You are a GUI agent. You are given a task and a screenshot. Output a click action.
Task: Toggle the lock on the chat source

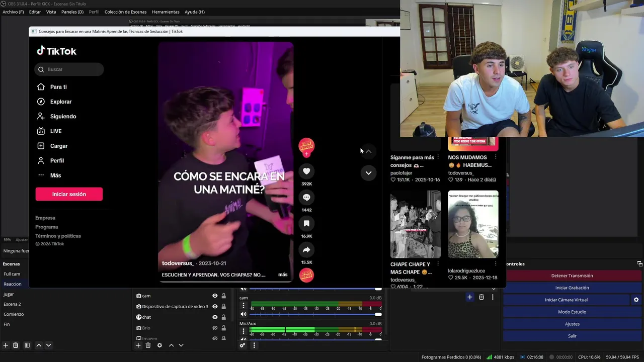pos(223,317)
